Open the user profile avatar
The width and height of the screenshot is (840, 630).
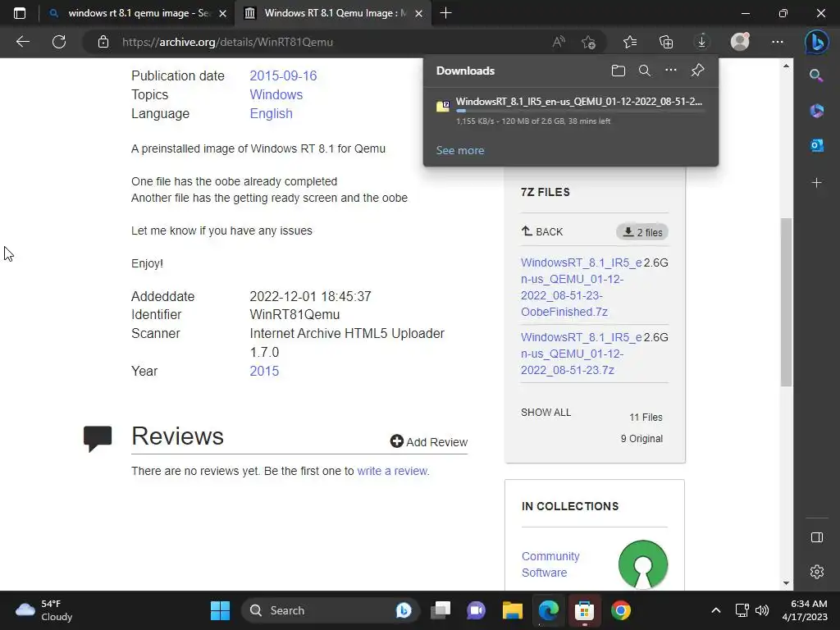click(740, 42)
